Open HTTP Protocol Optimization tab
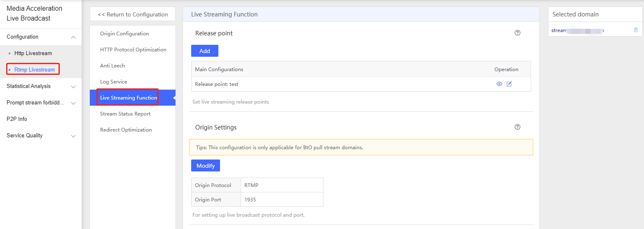This screenshot has width=644, height=229. [133, 50]
